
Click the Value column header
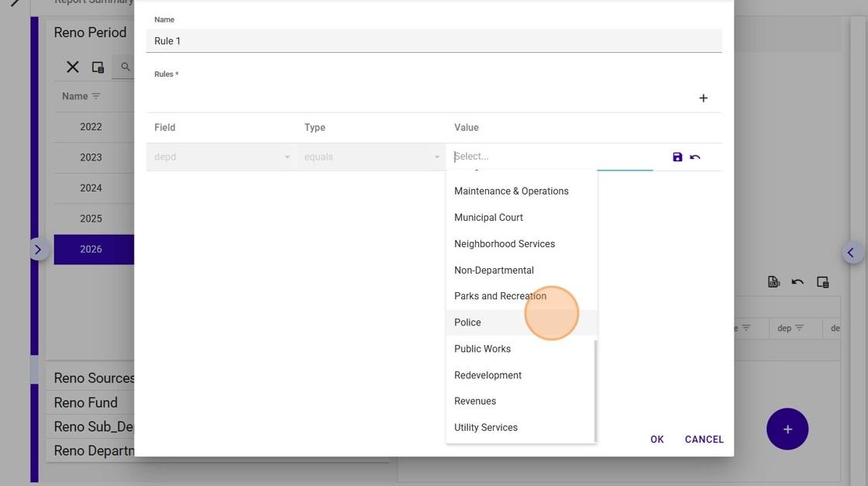point(467,127)
